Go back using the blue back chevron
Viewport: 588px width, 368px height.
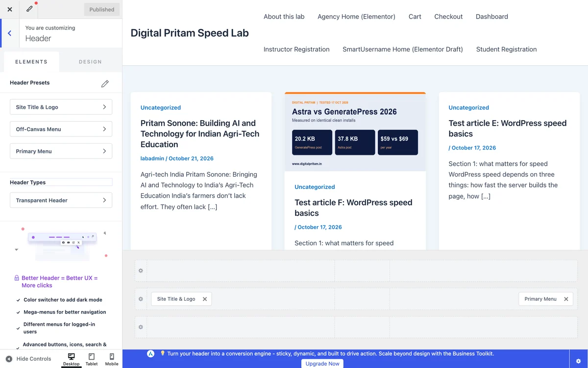pyautogui.click(x=9, y=33)
